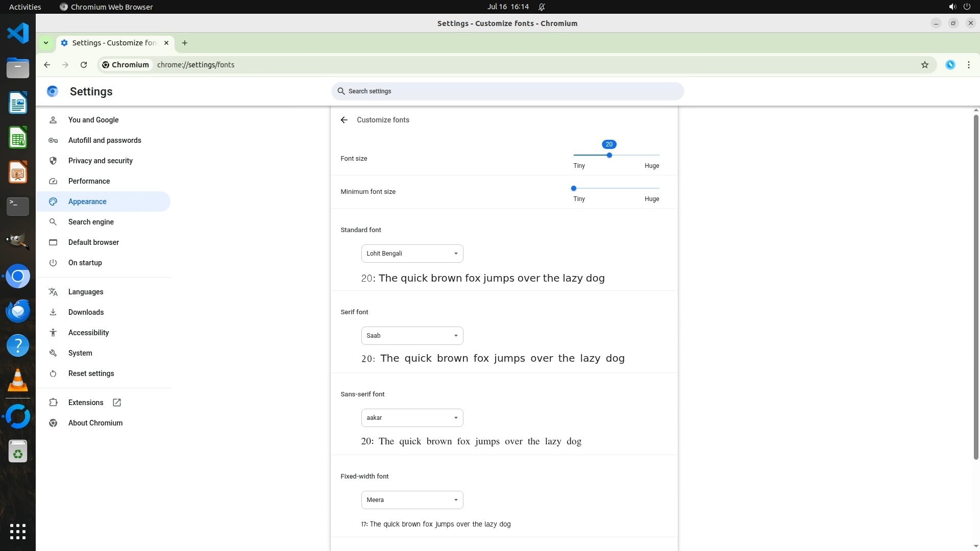Open the tab search dropdown arrow
This screenshot has width=980, height=551.
tap(46, 43)
